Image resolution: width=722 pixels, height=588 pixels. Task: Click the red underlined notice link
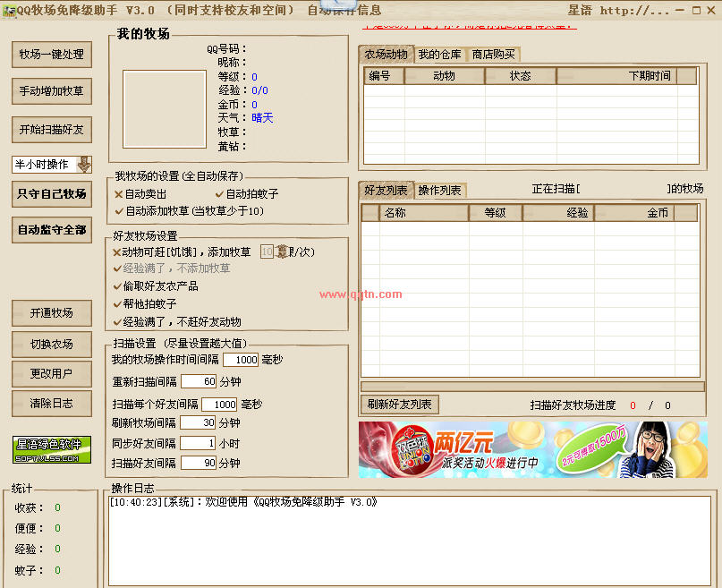[470, 26]
